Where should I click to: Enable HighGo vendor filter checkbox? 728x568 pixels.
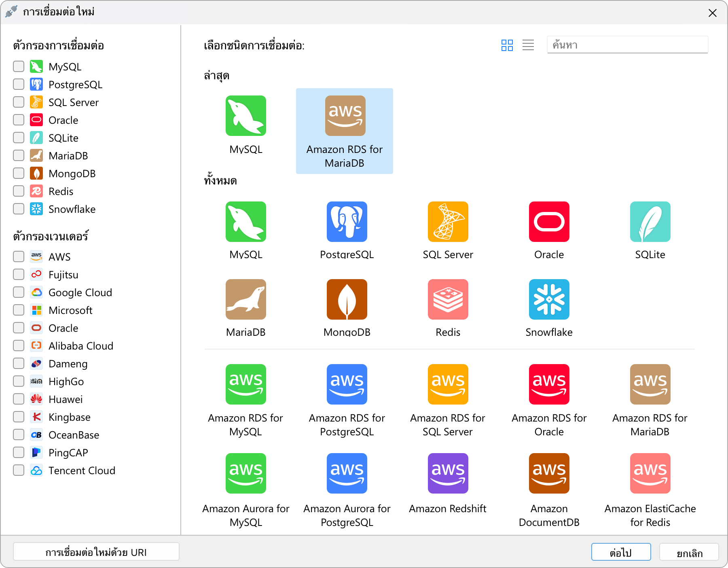point(19,381)
